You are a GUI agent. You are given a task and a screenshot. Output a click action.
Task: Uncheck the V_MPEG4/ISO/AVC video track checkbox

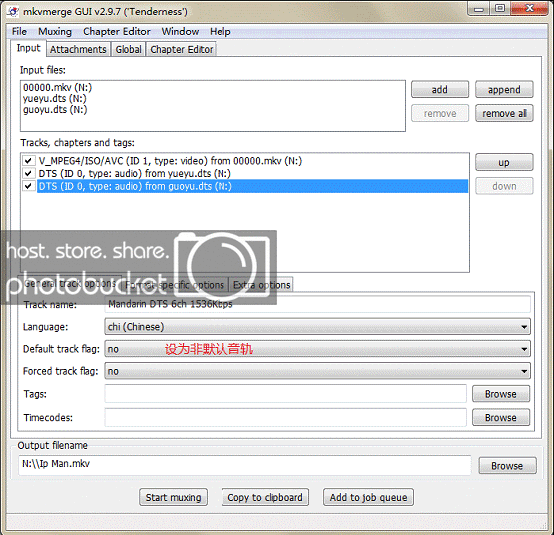click(x=28, y=161)
